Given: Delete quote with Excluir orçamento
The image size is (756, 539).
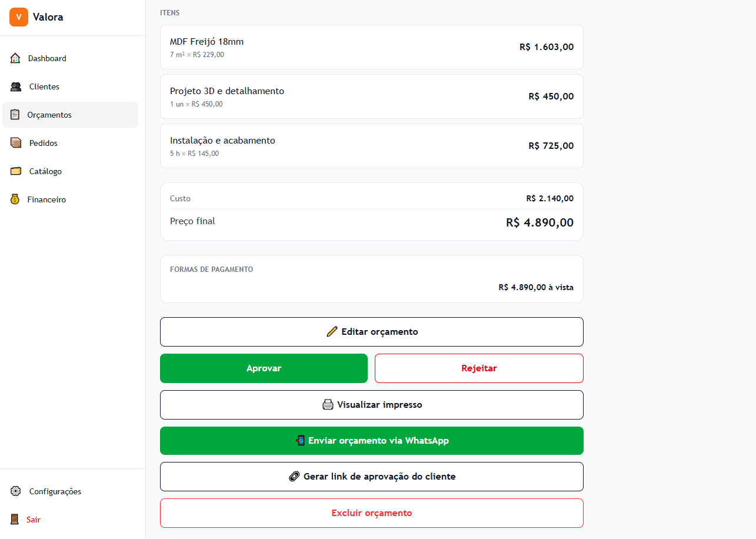Looking at the screenshot, I should pyautogui.click(x=372, y=513).
